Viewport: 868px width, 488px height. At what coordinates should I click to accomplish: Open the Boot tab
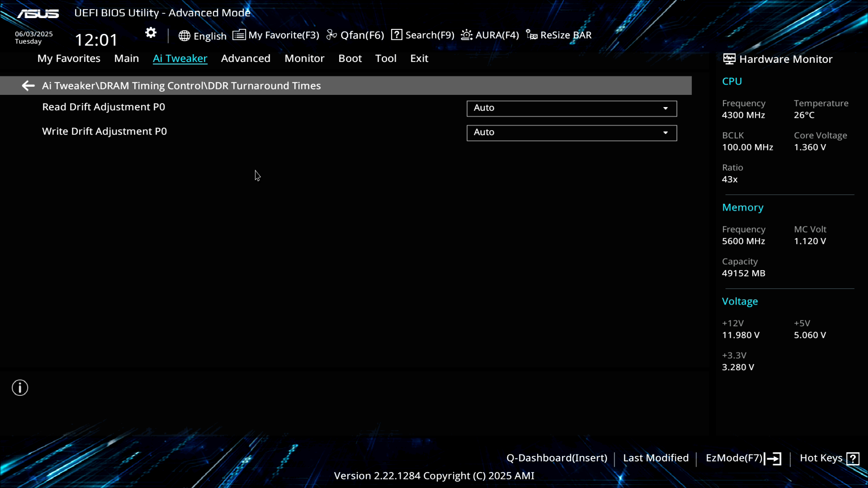pos(350,58)
